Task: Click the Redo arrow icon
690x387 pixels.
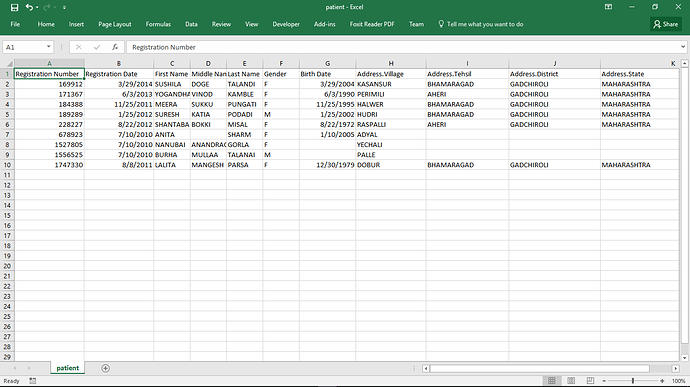Action: pos(46,7)
